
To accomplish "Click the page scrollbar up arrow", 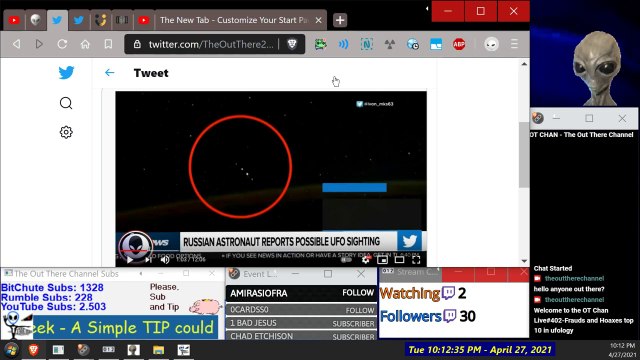I will [524, 64].
